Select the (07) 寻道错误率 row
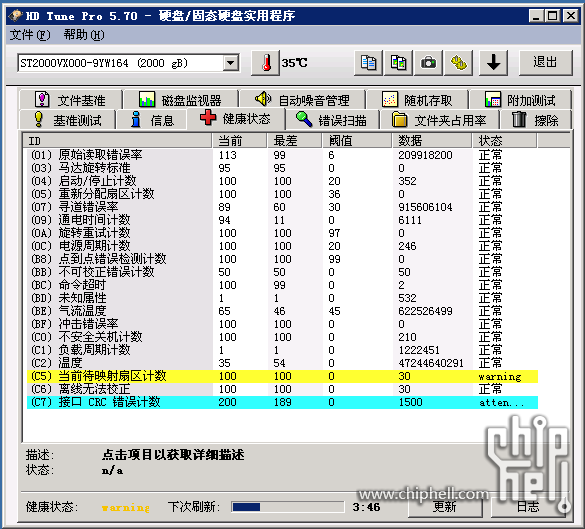The width and height of the screenshot is (585, 529). coord(282,207)
